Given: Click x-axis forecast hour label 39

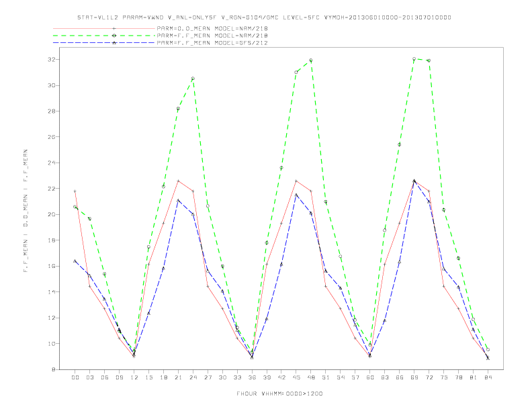Looking at the screenshot, I should [267, 377].
